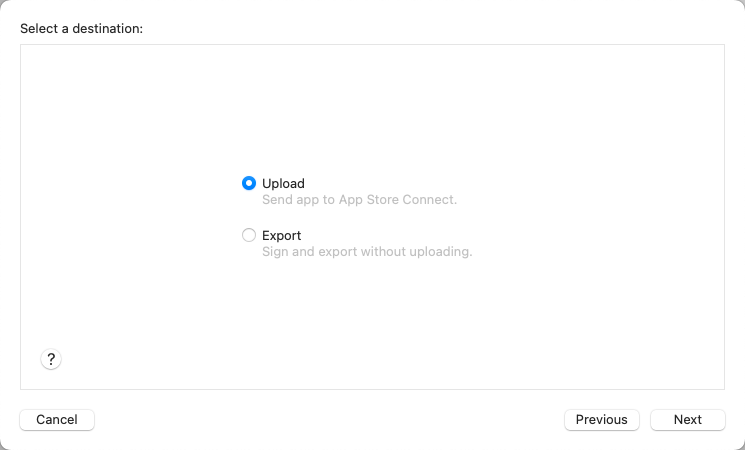Click the "Select a destination:" heading
This screenshot has width=745, height=450.
81,29
